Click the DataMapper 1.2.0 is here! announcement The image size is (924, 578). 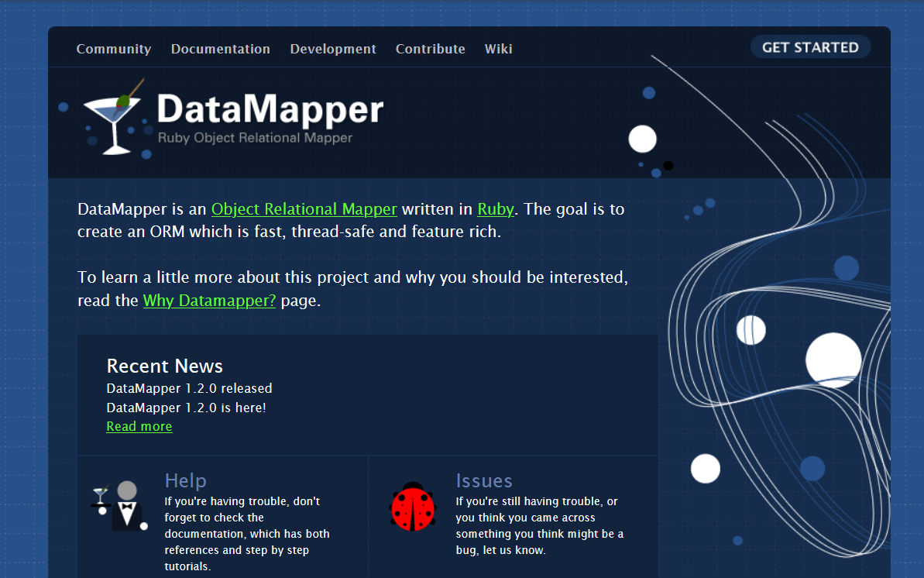click(185, 408)
